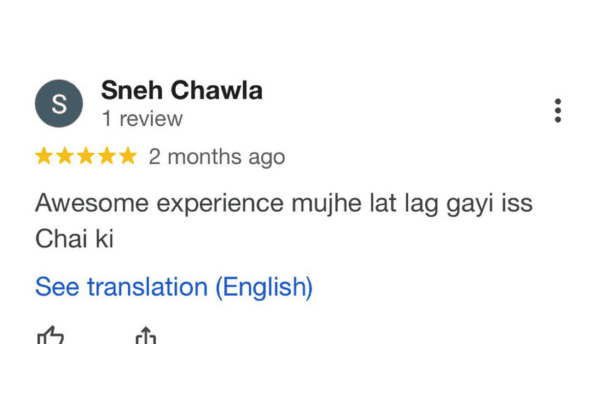Open Sneh Chawla's profile name
The image size is (600, 400).
(x=181, y=90)
